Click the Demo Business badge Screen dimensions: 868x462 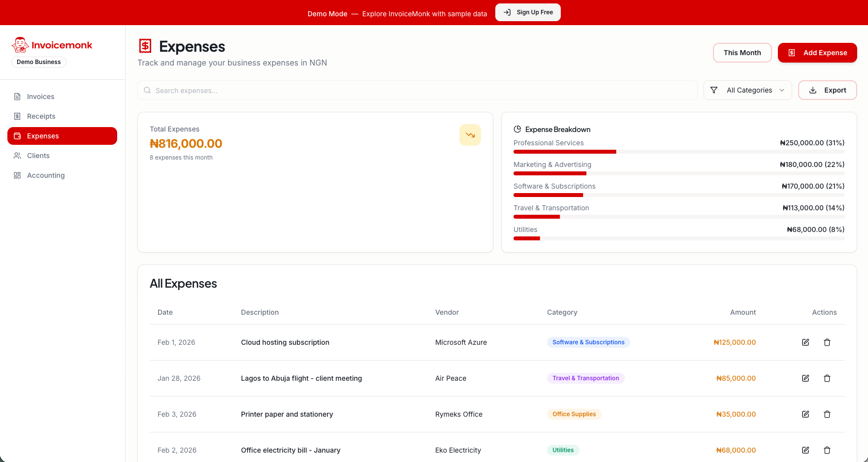coord(39,62)
